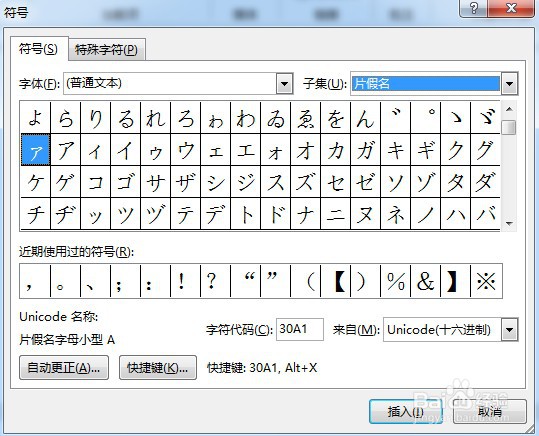Switch to the 特殊字符(P) tab
This screenshot has width=539, height=436.
click(x=107, y=50)
